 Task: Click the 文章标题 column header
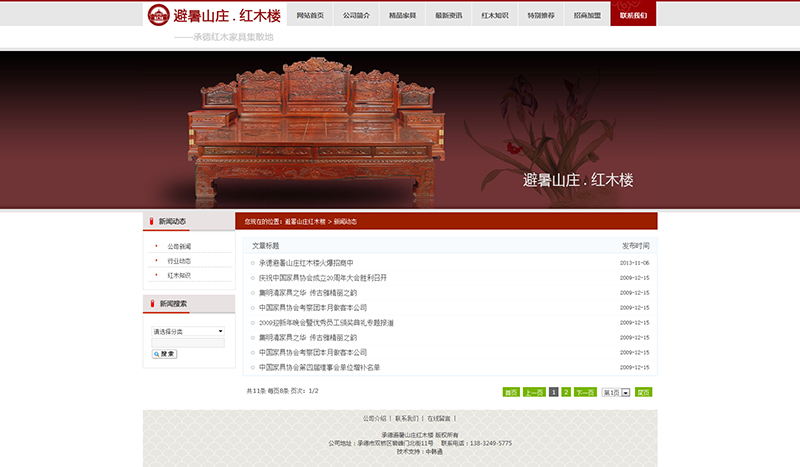(x=265, y=246)
